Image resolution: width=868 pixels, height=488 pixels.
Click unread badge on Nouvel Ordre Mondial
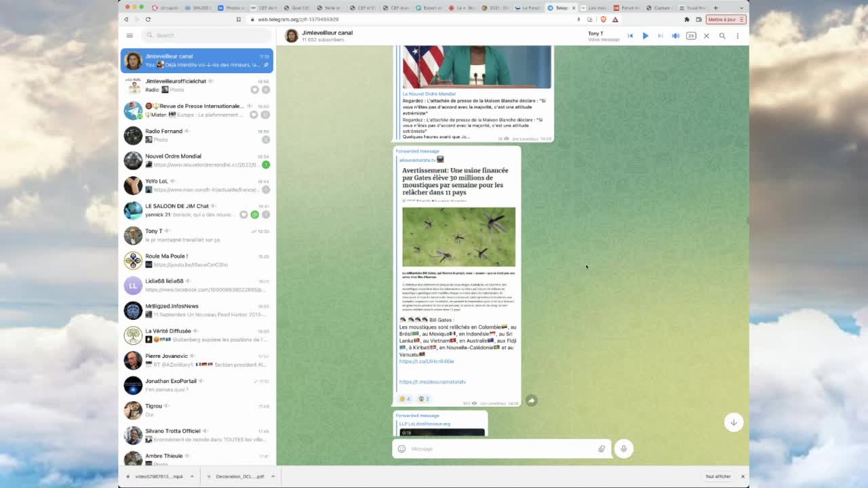click(266, 165)
